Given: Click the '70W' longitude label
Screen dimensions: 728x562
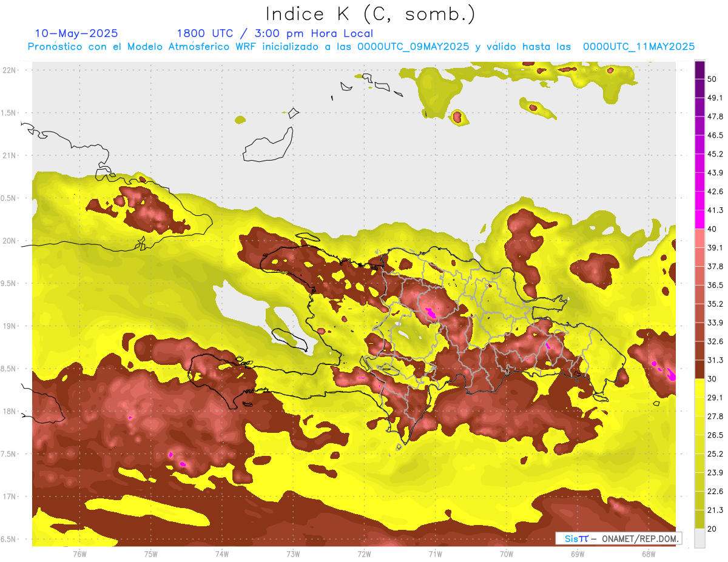Looking at the screenshot, I should [x=507, y=554].
